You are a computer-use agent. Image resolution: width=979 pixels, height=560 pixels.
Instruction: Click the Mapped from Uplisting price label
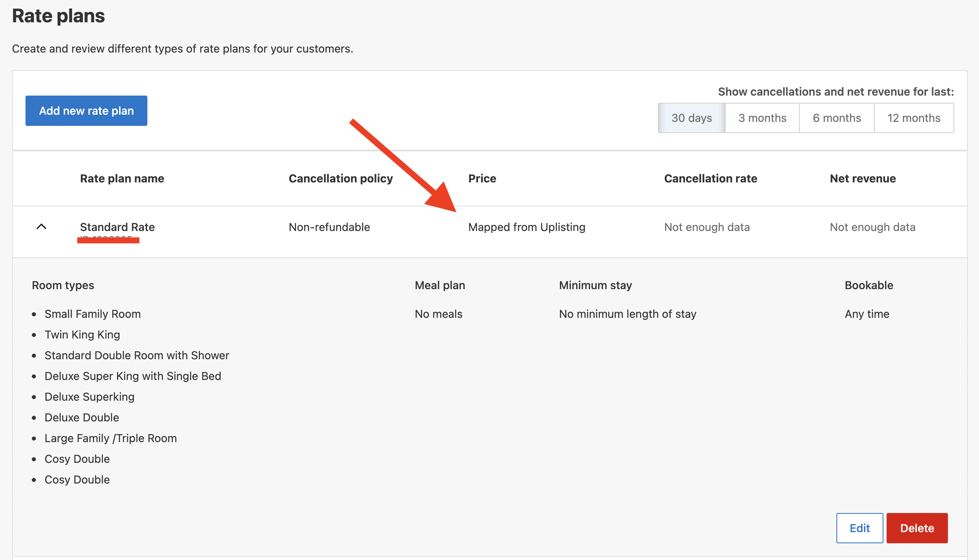(527, 227)
